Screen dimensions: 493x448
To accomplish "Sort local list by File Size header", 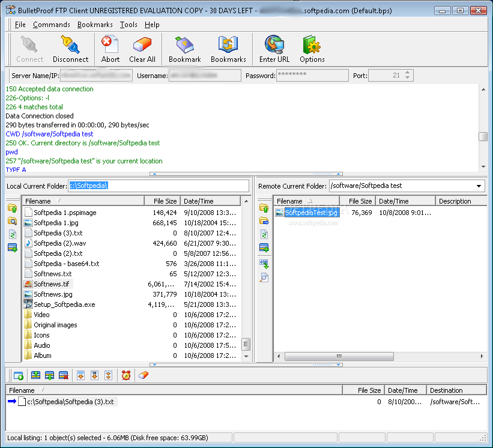I will [163, 201].
